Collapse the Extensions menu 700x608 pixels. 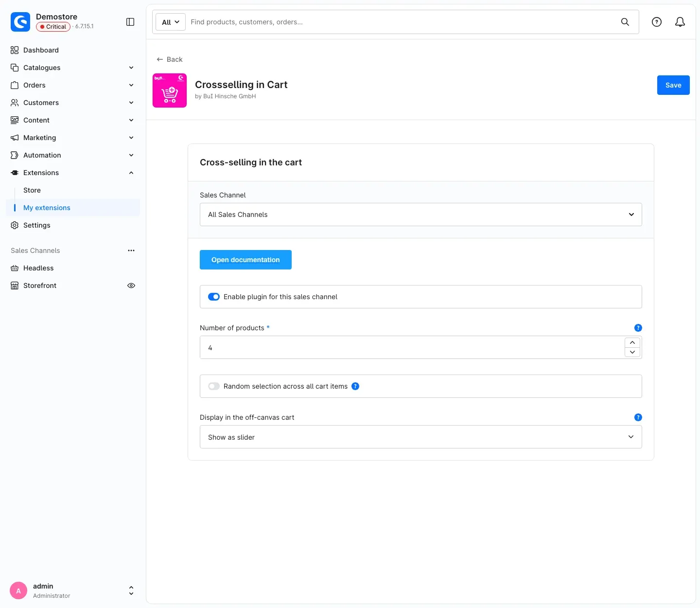[x=131, y=173]
